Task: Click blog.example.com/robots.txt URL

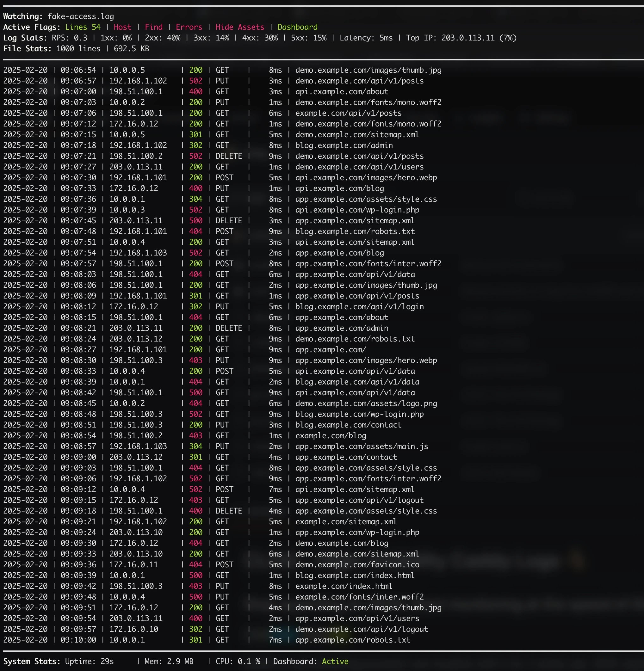Action: click(x=355, y=231)
